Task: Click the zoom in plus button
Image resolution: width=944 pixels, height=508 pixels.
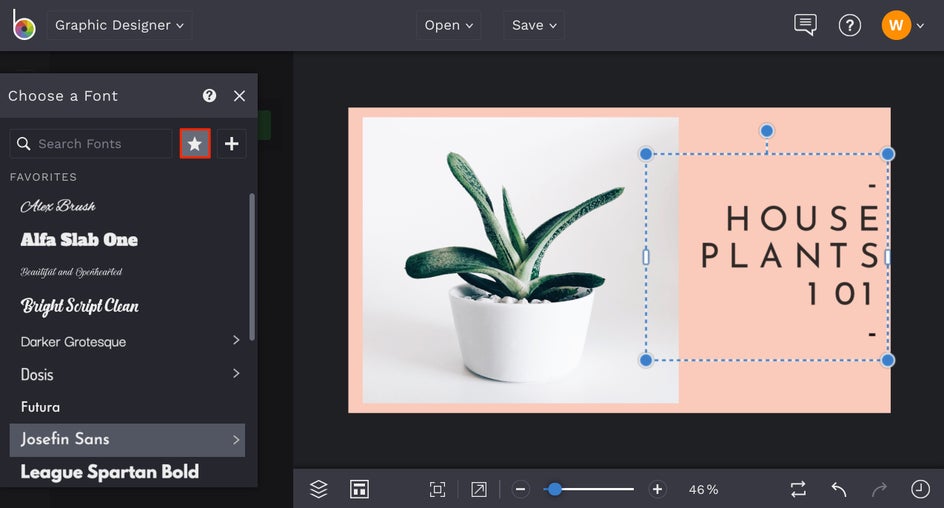Action: [x=657, y=489]
